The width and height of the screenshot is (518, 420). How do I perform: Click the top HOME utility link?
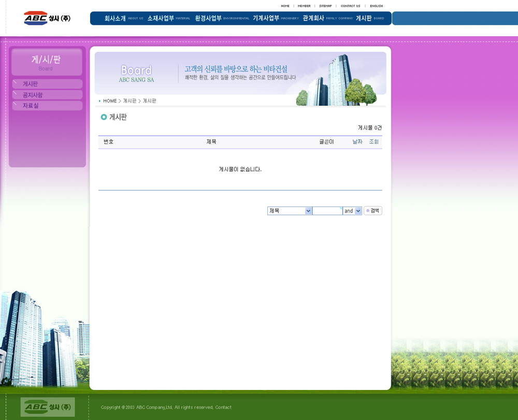click(285, 6)
